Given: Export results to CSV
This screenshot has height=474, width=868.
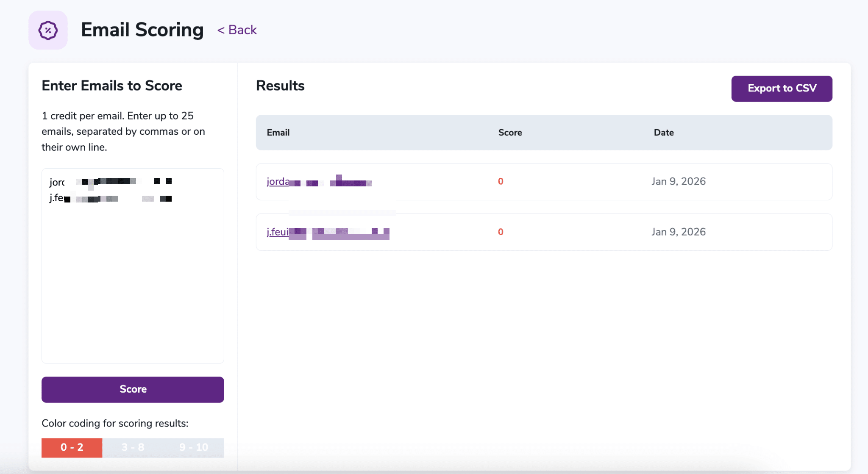Looking at the screenshot, I should click(x=782, y=89).
